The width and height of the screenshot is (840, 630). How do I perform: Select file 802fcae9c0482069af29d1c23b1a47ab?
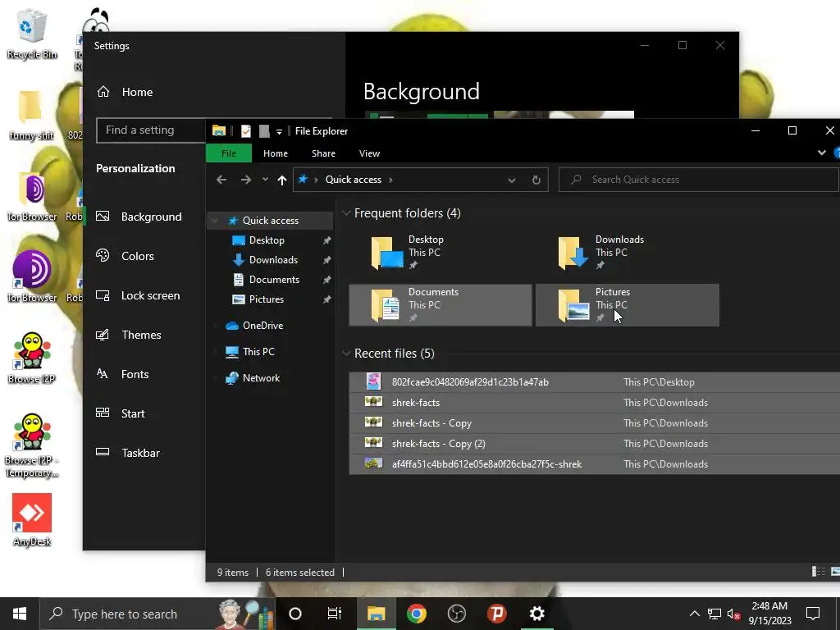pos(595,382)
